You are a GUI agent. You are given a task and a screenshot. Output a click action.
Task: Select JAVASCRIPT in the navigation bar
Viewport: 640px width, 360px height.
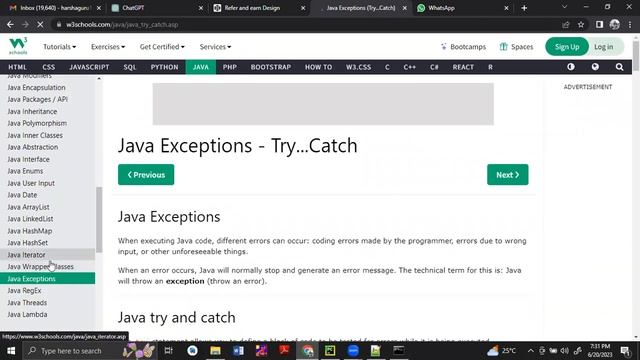click(x=89, y=67)
